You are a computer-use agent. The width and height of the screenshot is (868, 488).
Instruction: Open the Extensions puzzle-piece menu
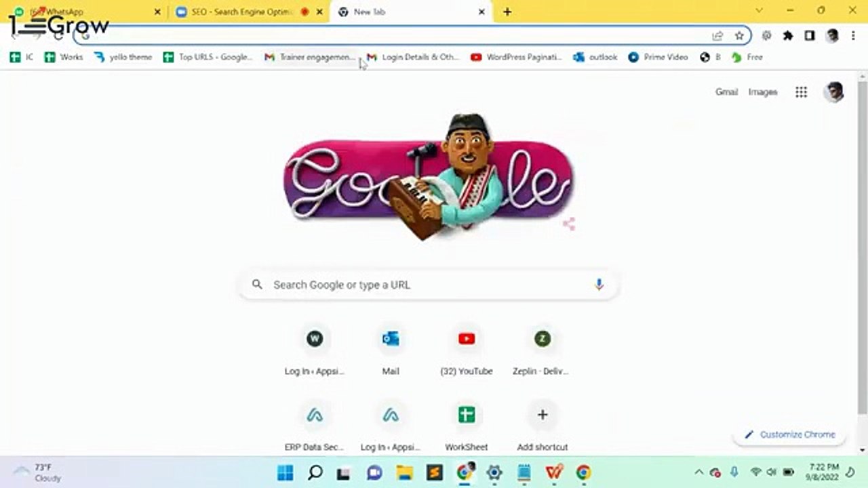[x=788, y=35]
